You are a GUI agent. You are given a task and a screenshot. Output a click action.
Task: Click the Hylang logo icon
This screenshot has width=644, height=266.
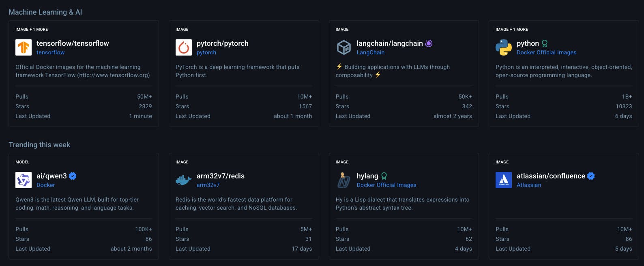(344, 180)
